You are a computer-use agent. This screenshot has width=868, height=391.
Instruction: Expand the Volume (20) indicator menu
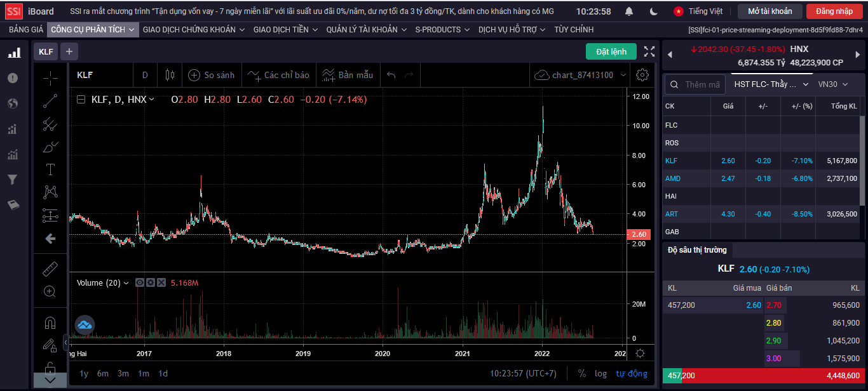click(126, 283)
